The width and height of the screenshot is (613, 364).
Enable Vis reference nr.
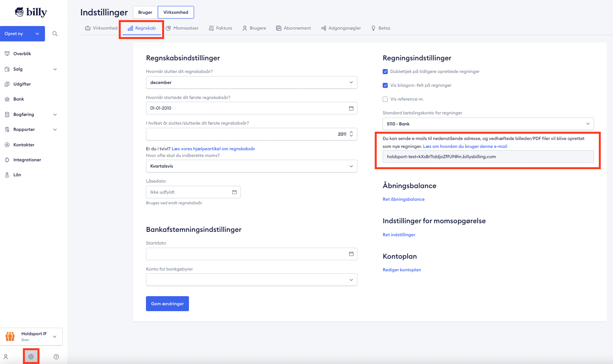click(x=385, y=99)
